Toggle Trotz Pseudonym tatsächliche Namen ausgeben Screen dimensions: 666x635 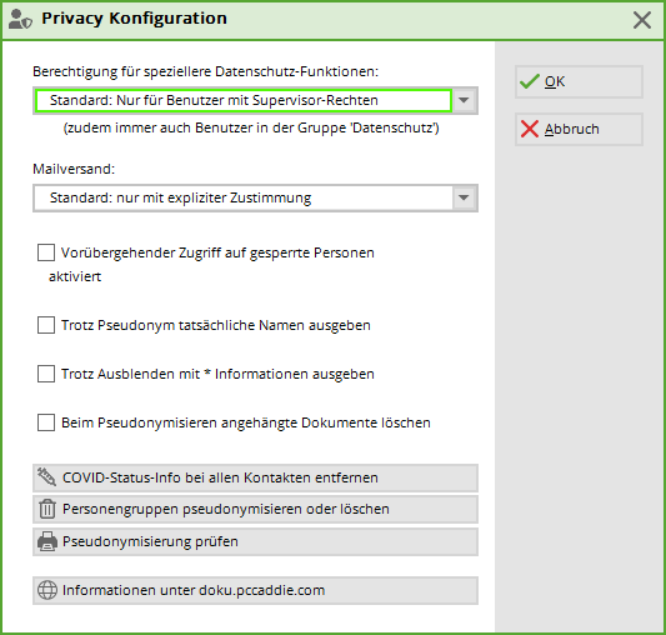46,325
